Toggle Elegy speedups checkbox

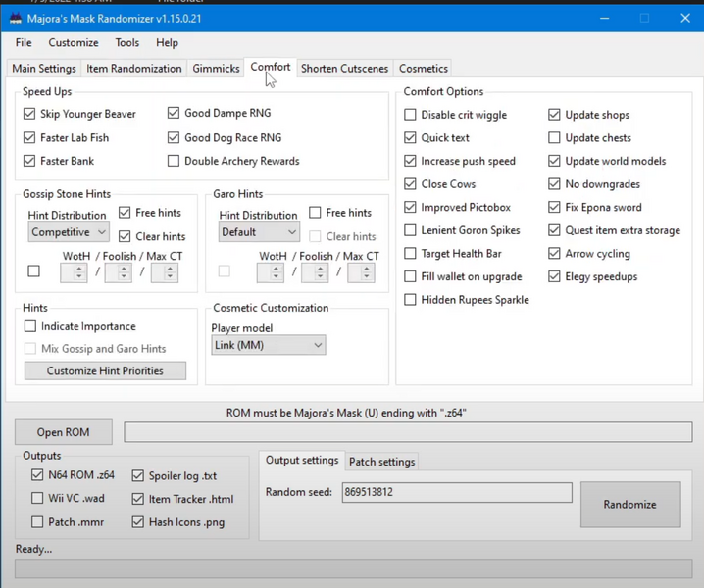(x=554, y=276)
